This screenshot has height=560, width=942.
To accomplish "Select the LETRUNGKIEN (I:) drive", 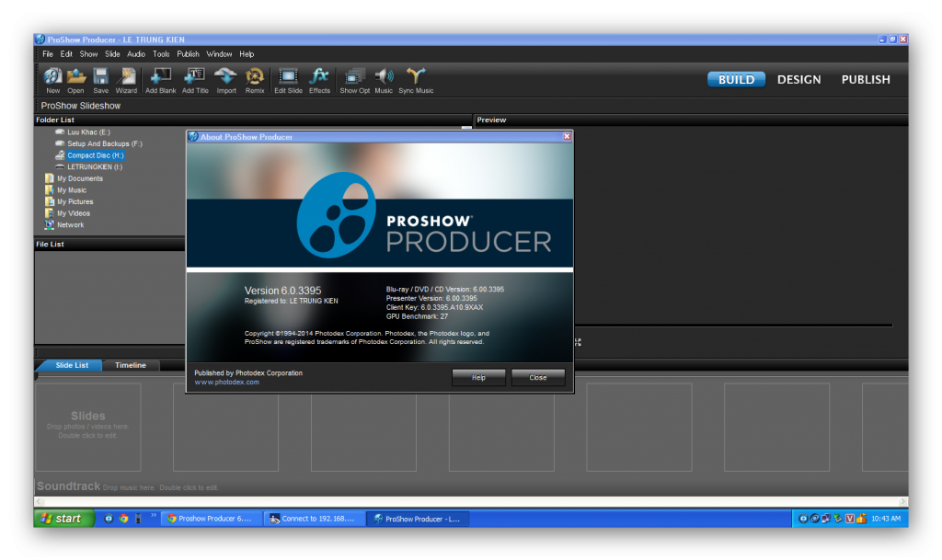I will [88, 166].
